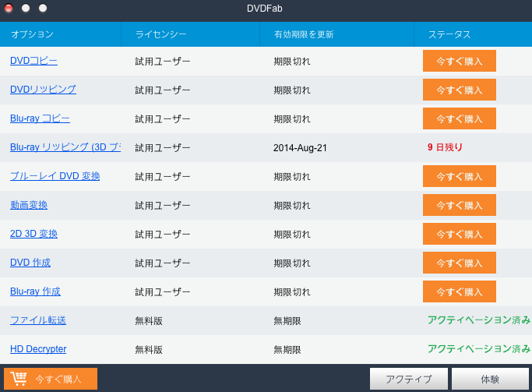Open the DVDコピー link
The image size is (532, 392).
(x=33, y=61)
